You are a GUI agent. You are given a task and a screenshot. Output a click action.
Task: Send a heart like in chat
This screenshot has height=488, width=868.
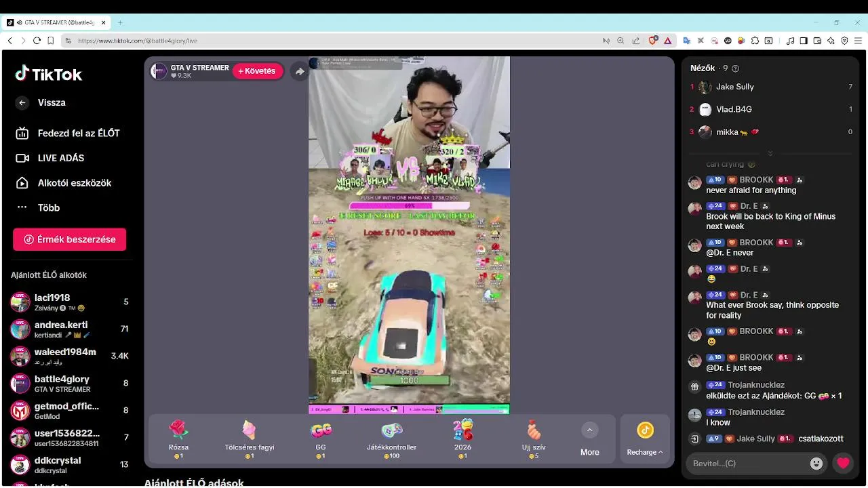coord(843,464)
